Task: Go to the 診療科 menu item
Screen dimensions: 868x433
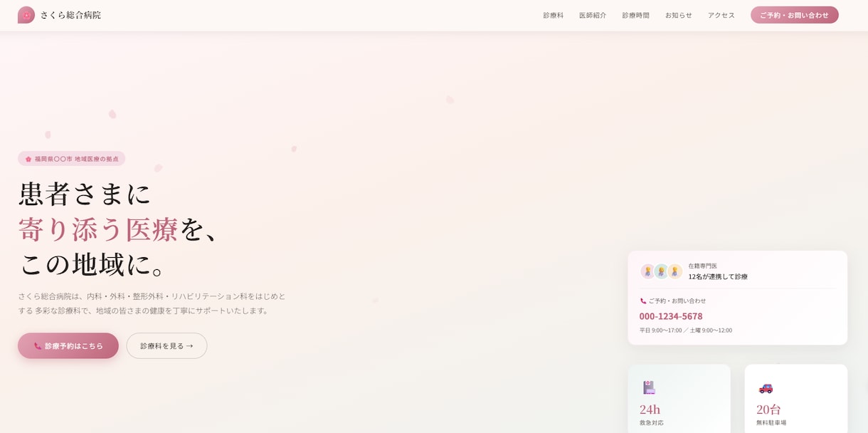Action: (553, 15)
